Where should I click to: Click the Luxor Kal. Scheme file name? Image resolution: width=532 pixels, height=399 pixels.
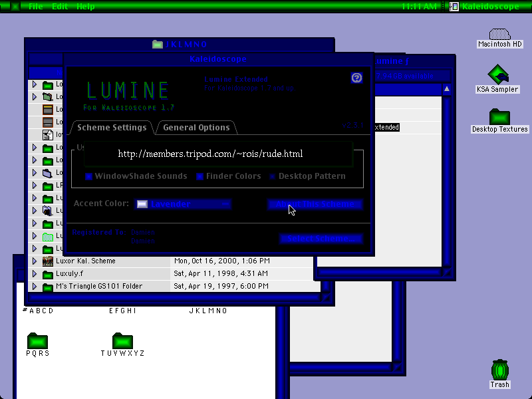tap(86, 261)
